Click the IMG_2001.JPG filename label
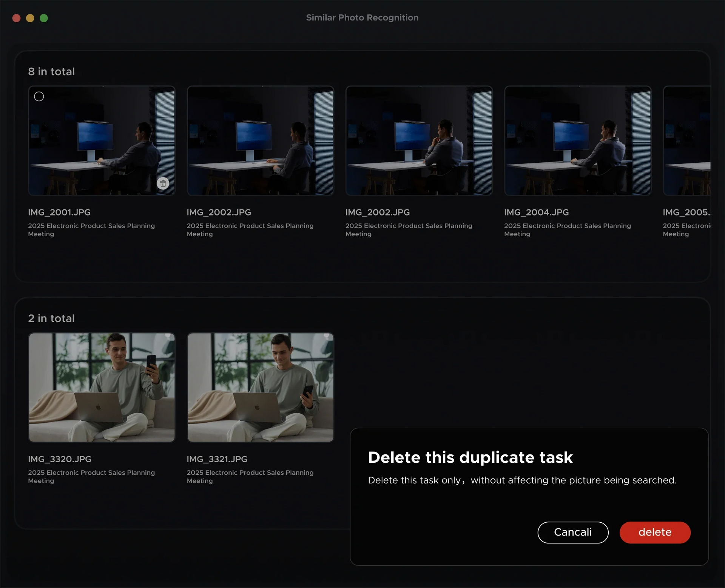The width and height of the screenshot is (725, 588). tap(59, 212)
